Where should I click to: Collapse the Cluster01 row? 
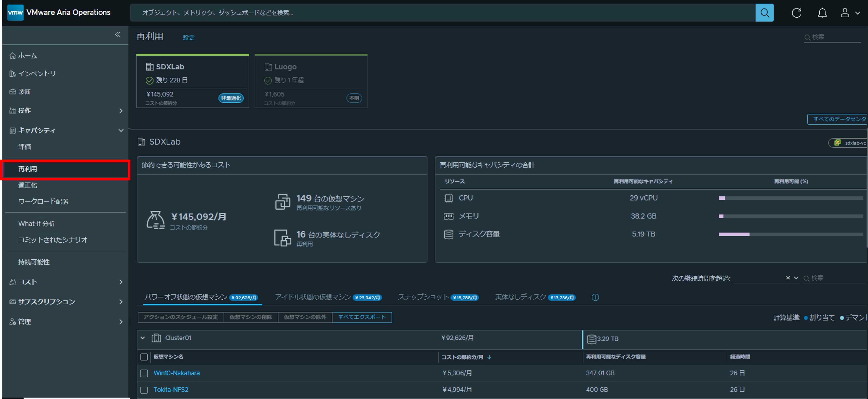point(143,338)
